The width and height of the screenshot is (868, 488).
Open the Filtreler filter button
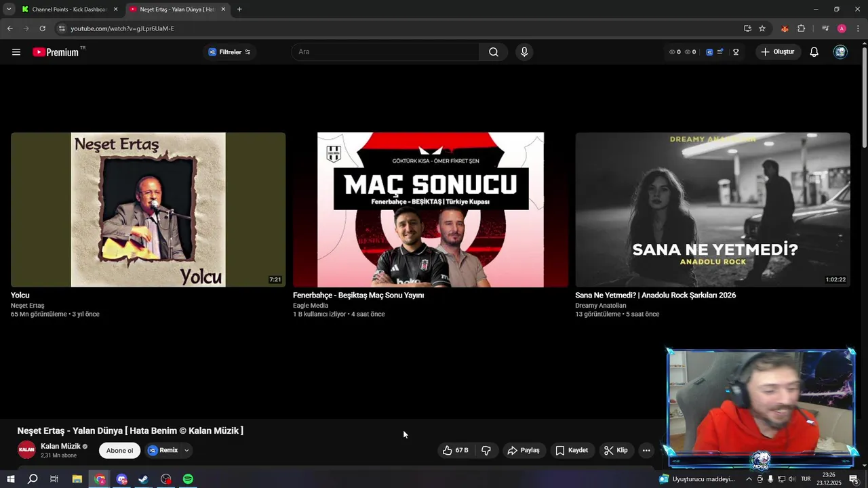point(229,52)
